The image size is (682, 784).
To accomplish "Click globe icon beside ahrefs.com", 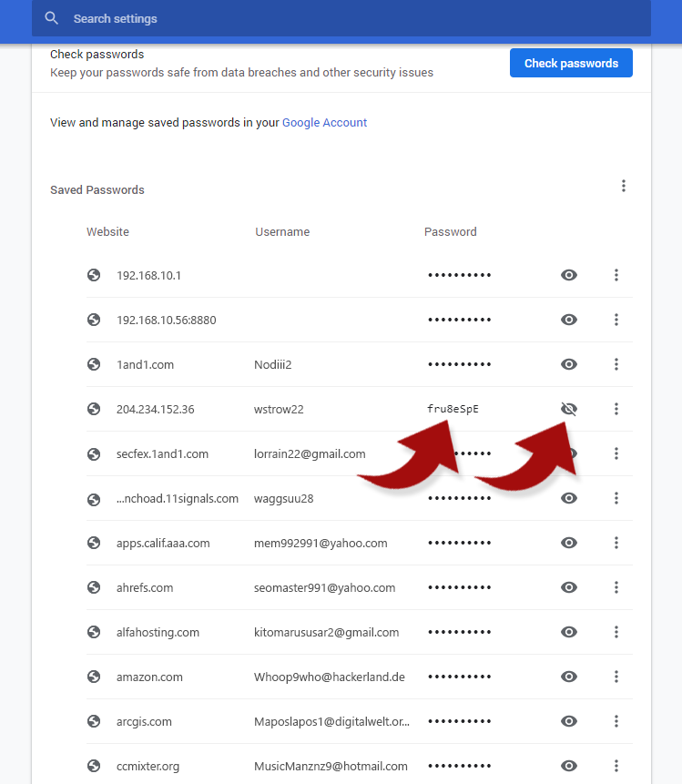I will pos(94,587).
